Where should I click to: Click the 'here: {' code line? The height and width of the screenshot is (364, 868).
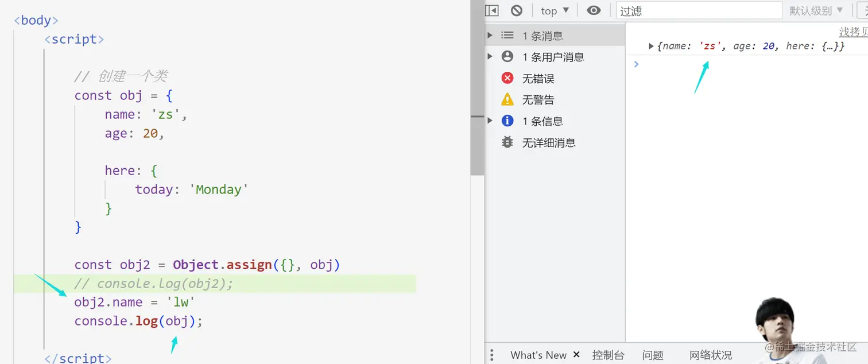coord(131,171)
